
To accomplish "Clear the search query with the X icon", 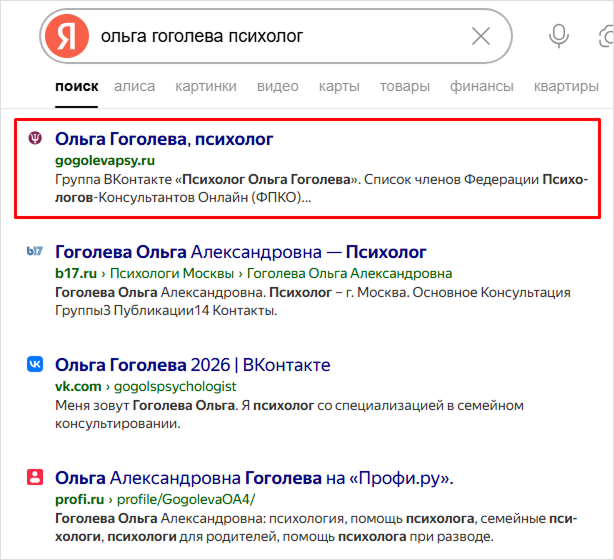I will pos(481,36).
